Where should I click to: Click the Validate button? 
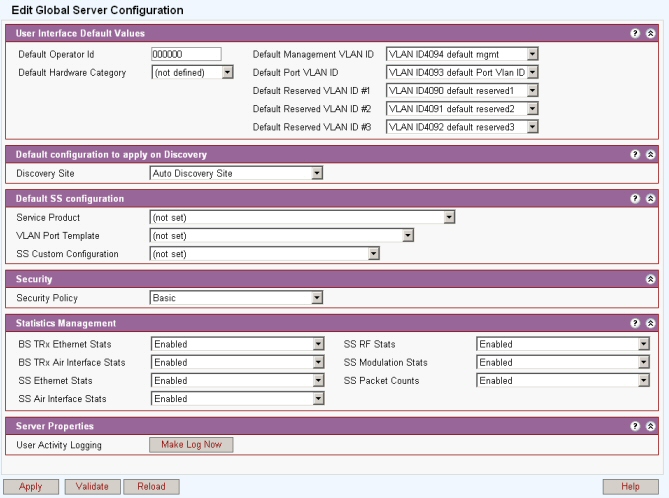(92, 485)
